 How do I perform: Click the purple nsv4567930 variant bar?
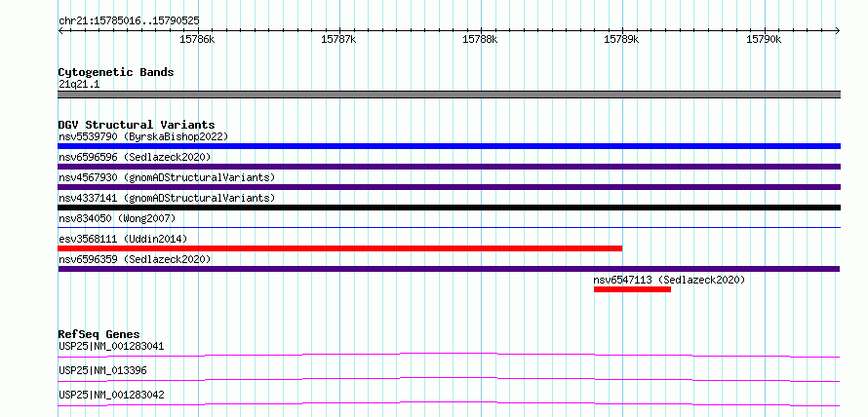tap(449, 187)
